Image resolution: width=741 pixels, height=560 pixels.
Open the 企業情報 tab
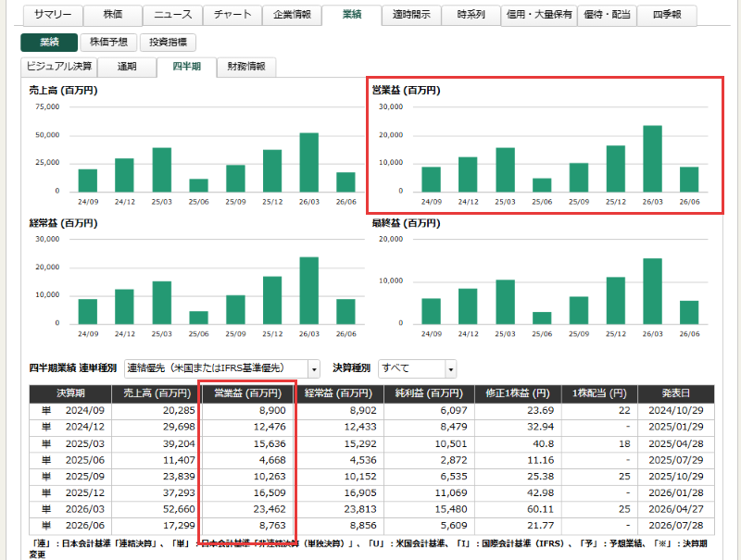[292, 15]
